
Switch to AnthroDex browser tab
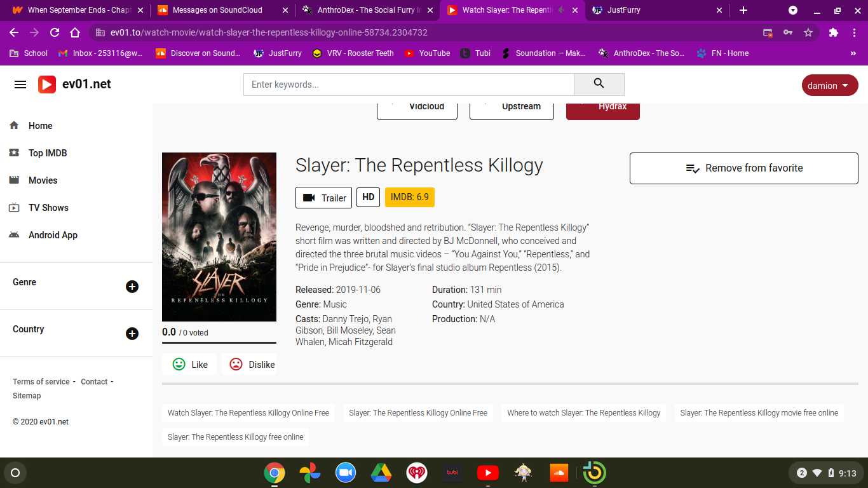(x=367, y=10)
